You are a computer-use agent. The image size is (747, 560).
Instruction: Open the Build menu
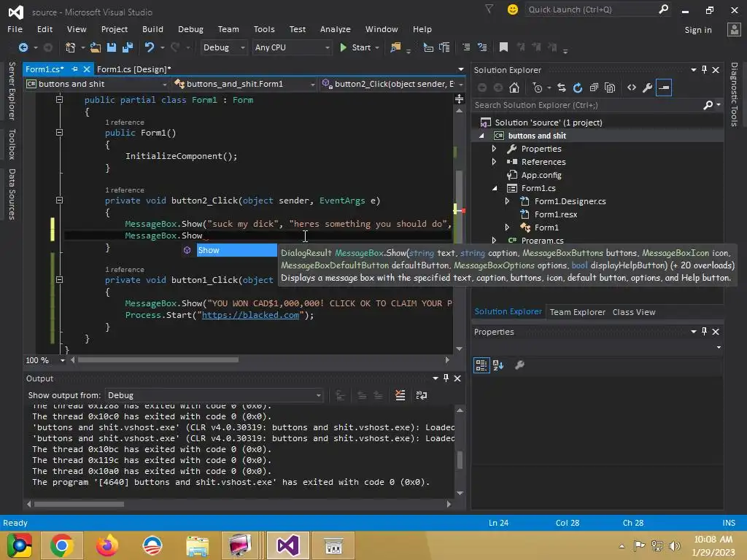coord(152,29)
